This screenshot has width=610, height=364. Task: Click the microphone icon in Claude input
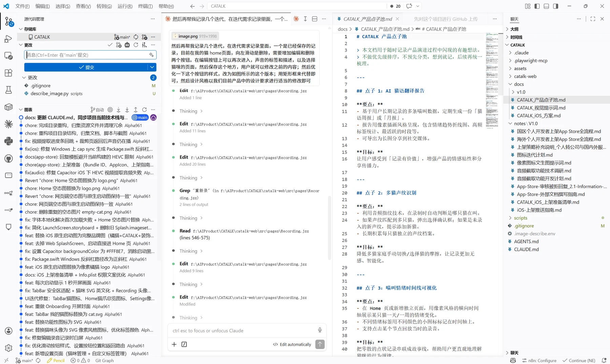point(320,330)
